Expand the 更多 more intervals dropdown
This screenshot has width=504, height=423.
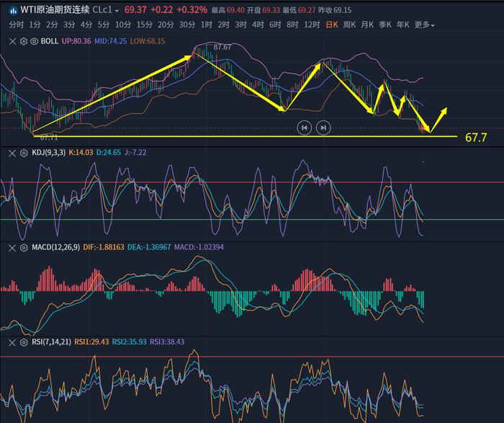[x=424, y=25]
